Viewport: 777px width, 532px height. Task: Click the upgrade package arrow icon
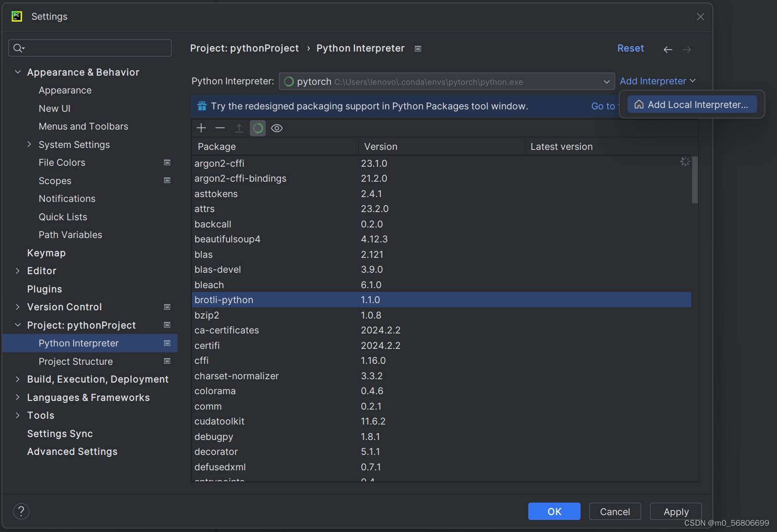pos(239,128)
